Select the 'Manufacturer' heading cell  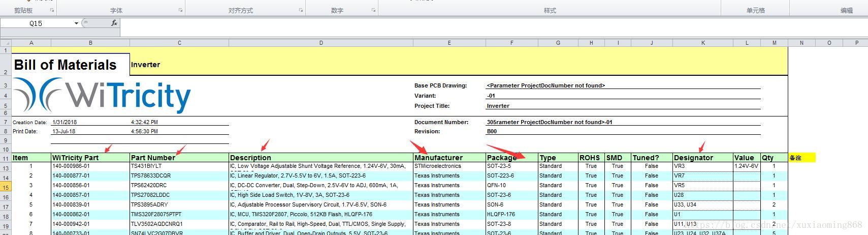pos(449,158)
